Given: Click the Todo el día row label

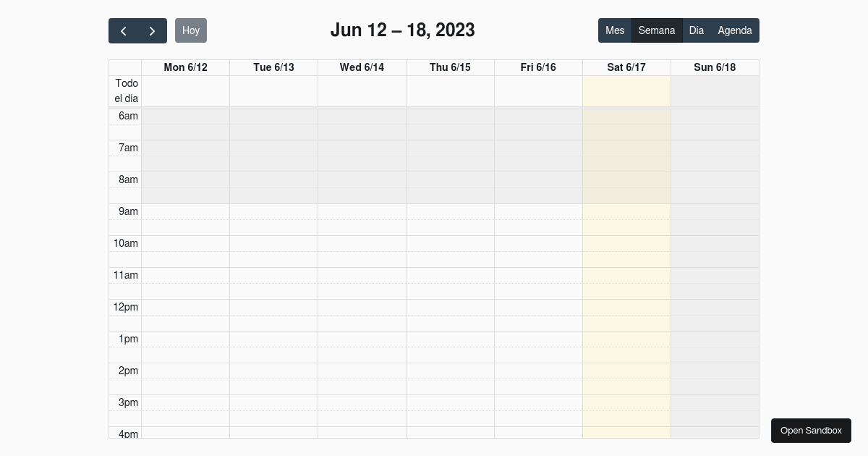Looking at the screenshot, I should (126, 90).
